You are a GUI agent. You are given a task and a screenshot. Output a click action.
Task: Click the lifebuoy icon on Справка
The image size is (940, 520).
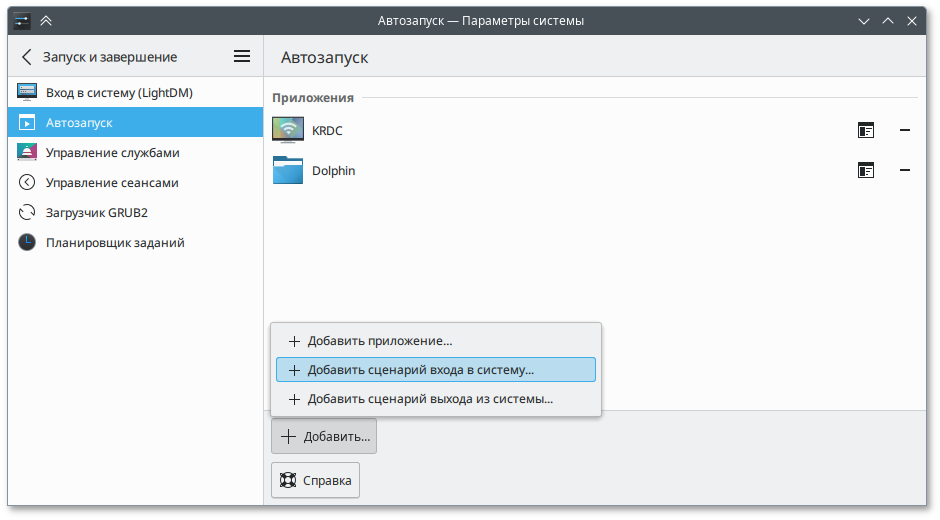pos(288,480)
